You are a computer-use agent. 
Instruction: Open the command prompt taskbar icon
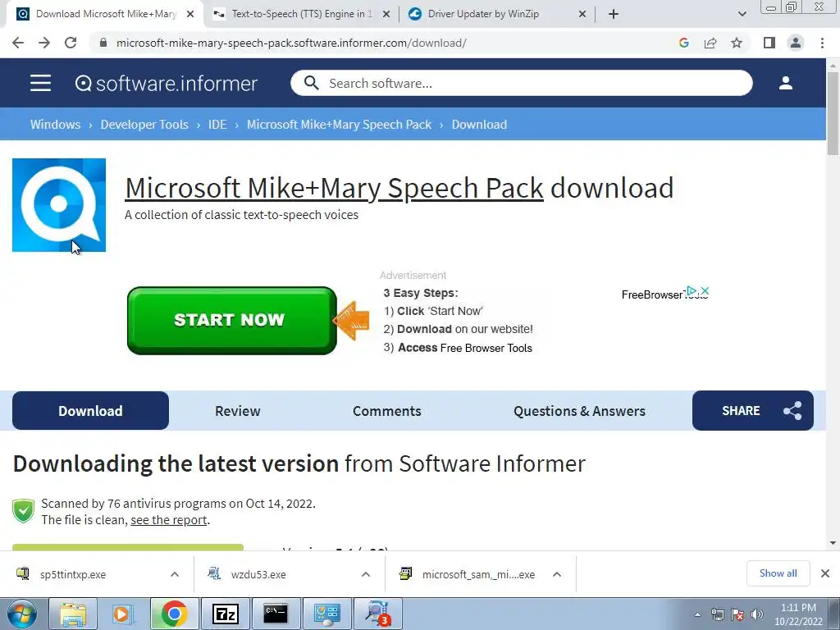(x=276, y=614)
